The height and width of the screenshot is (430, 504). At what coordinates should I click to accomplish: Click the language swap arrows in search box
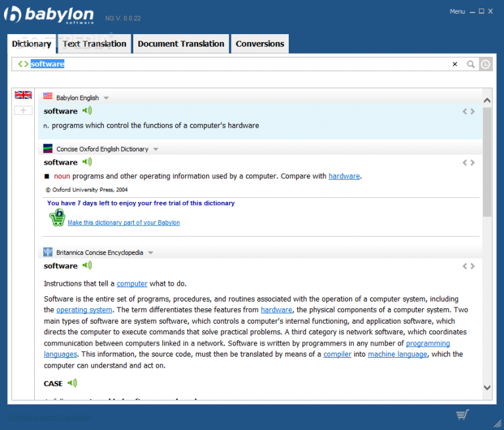[x=23, y=64]
